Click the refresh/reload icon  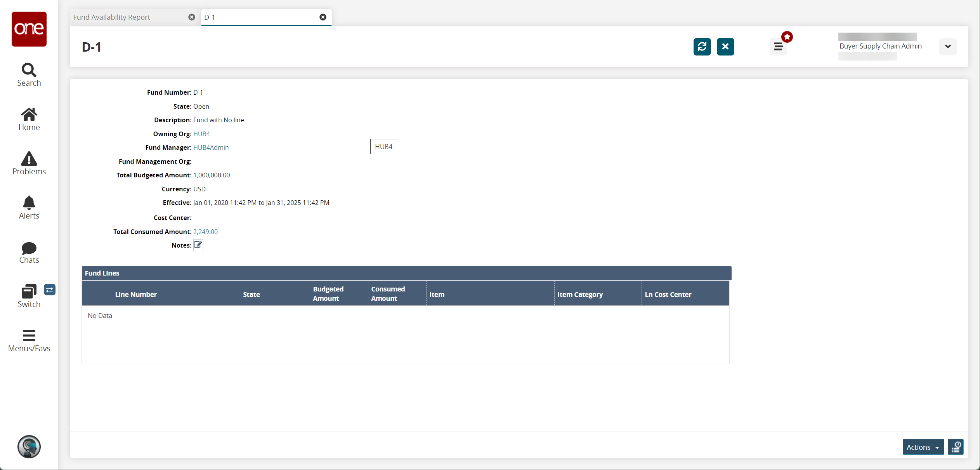(x=702, y=47)
